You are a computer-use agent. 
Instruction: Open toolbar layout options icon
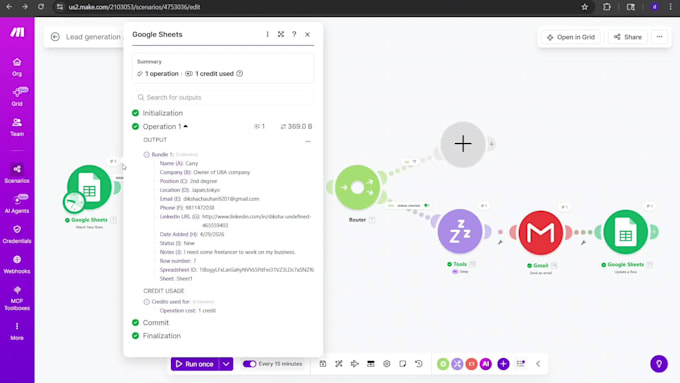pos(521,364)
